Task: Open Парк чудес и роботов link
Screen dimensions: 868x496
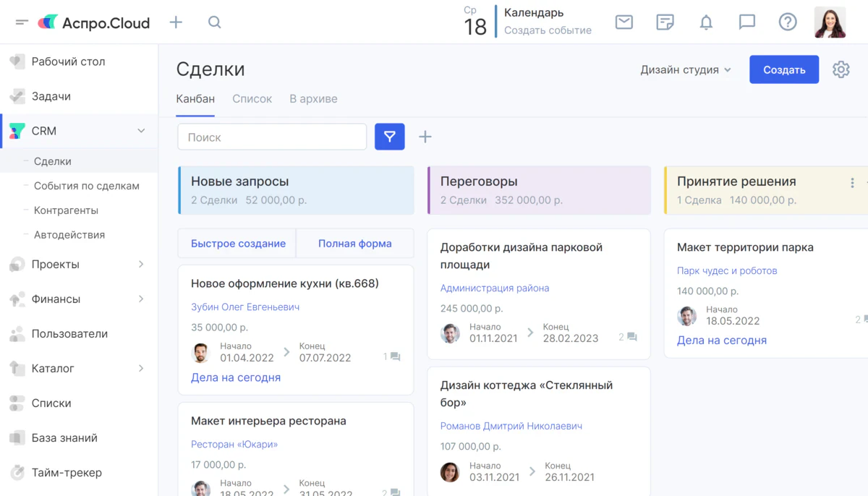Action: [x=727, y=271]
